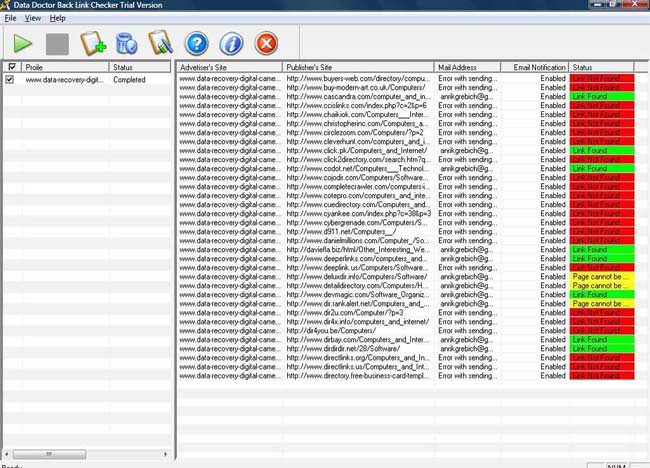The height and width of the screenshot is (468, 650).
Task: Select dir4x.info publisher URL
Action: coord(358,322)
